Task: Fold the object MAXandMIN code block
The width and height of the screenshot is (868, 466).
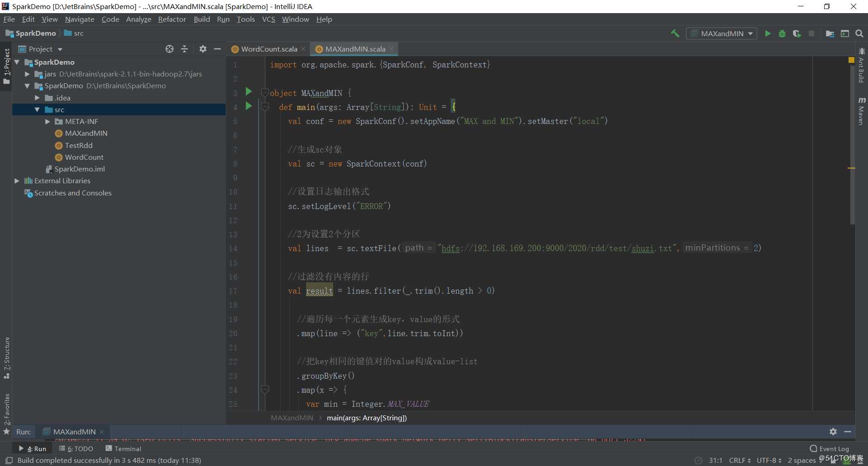Action: tap(265, 93)
